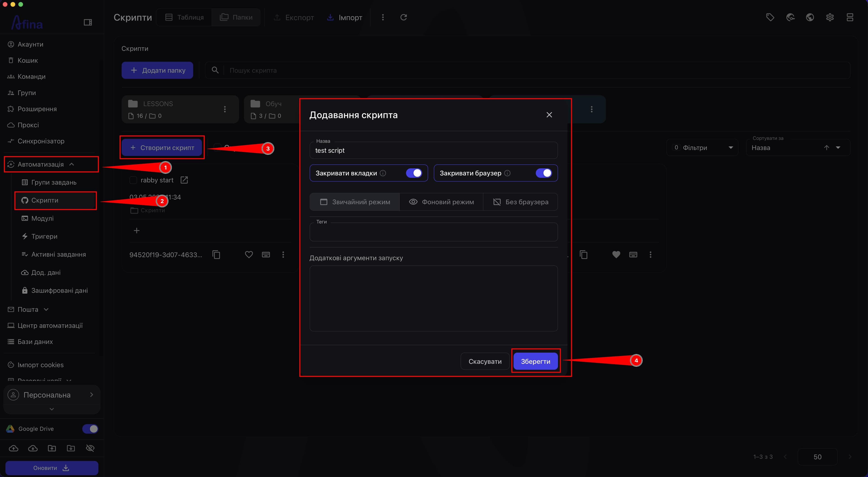Image resolution: width=868 pixels, height=477 pixels.
Task: Switch to the Таблиця view tab
Action: point(184,17)
